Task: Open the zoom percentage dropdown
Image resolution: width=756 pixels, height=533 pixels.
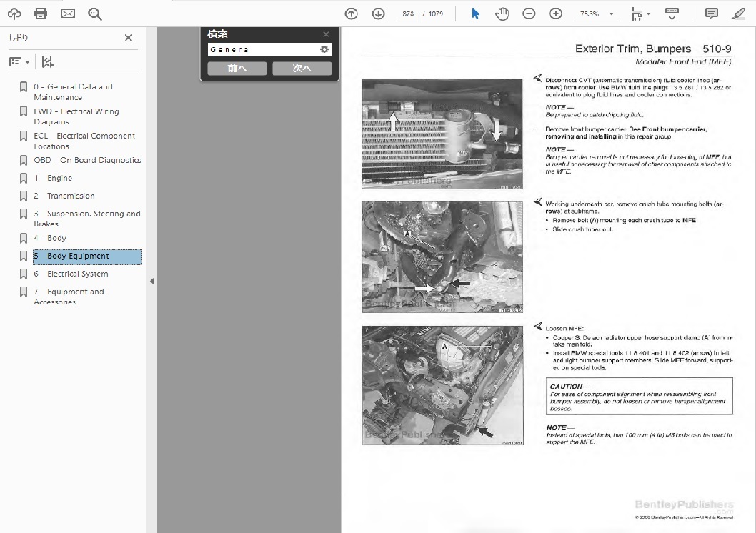Action: click(x=612, y=14)
